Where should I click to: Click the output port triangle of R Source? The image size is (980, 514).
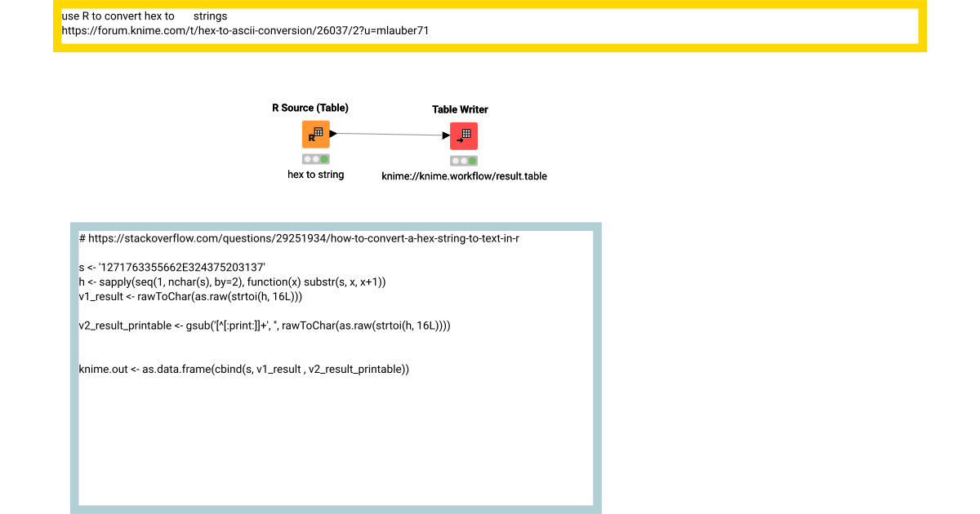332,134
